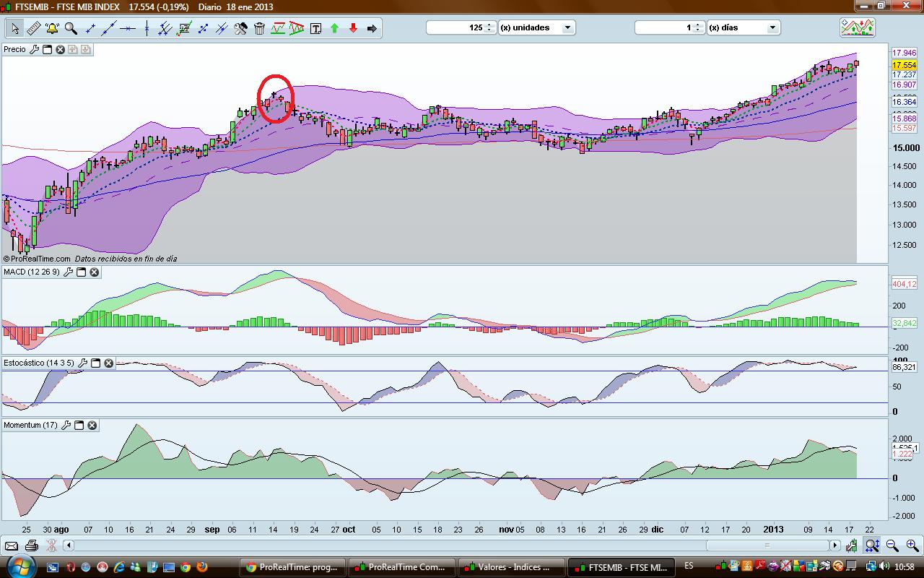This screenshot has width=924, height=578.
Task: Close the Momentum indicator panel
Action: [x=92, y=426]
